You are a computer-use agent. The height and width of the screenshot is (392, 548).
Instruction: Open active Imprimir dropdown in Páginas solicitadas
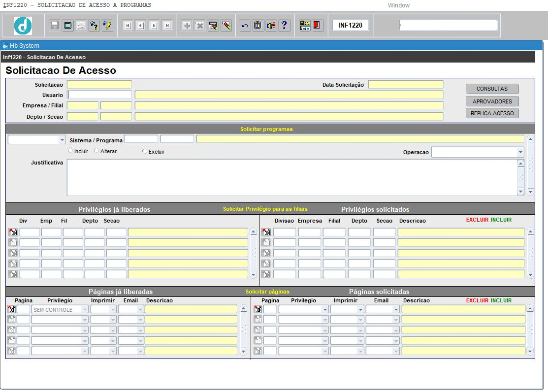tap(360, 309)
